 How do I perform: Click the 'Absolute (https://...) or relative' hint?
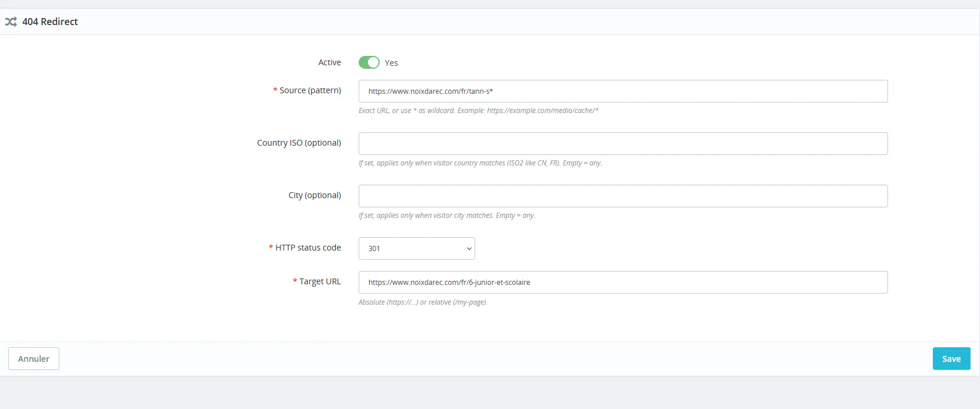423,302
